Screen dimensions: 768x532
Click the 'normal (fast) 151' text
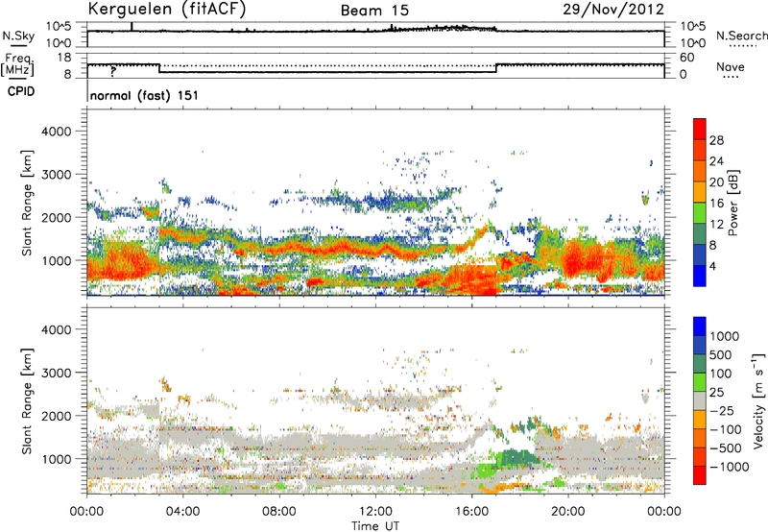pyautogui.click(x=145, y=95)
